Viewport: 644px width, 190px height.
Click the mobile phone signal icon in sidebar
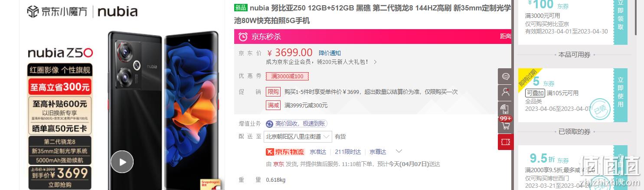pyautogui.click(x=506, y=108)
